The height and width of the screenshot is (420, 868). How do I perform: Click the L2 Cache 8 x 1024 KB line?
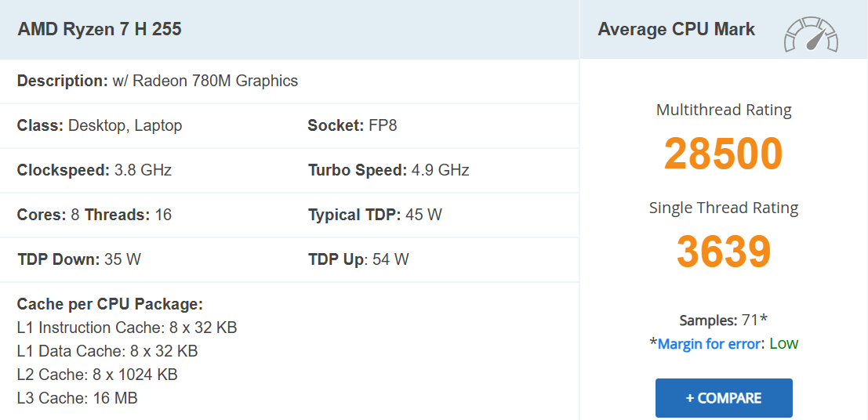(x=97, y=375)
